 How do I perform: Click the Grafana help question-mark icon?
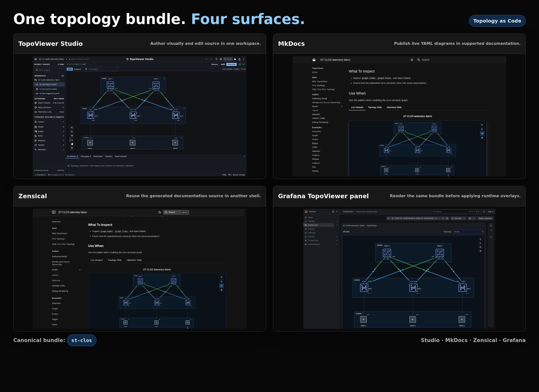click(x=484, y=212)
